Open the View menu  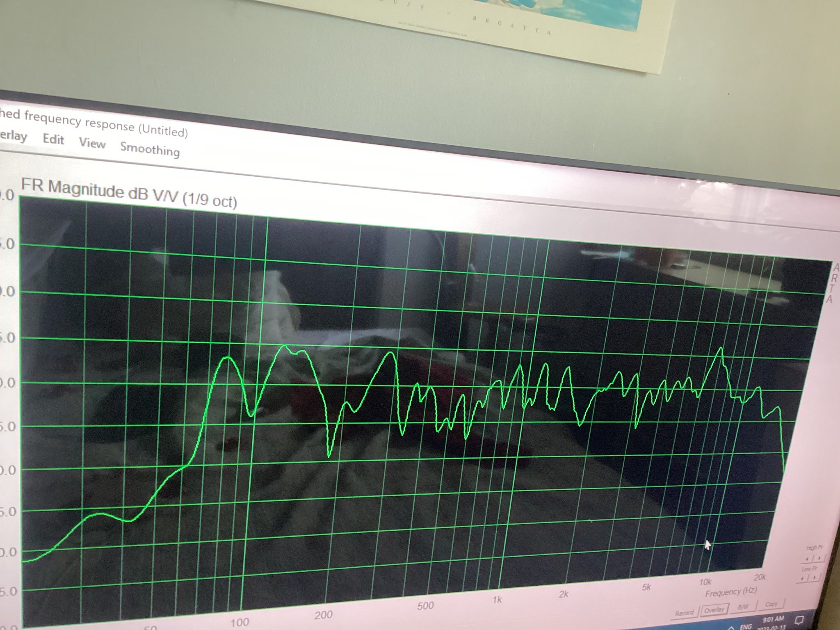92,143
